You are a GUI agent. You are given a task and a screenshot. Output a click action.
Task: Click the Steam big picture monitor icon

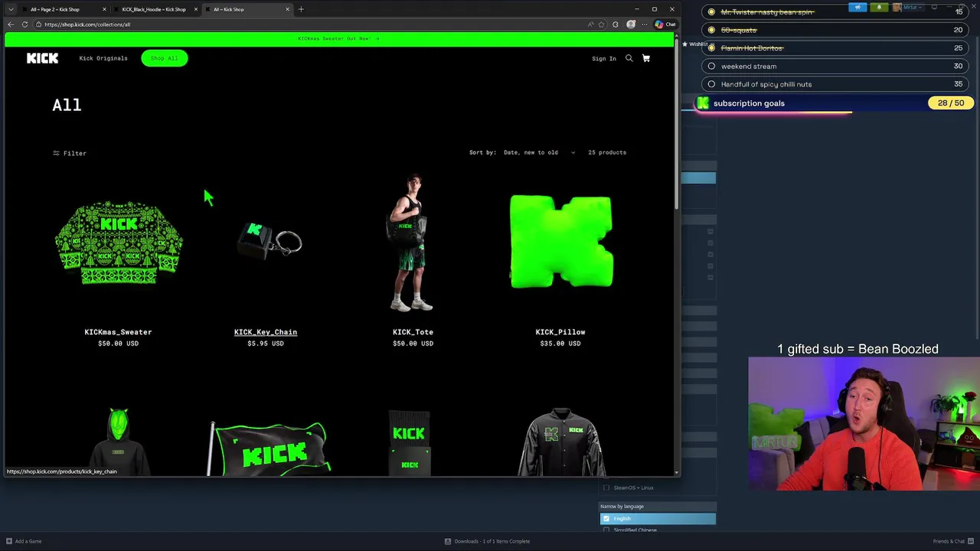tap(934, 8)
